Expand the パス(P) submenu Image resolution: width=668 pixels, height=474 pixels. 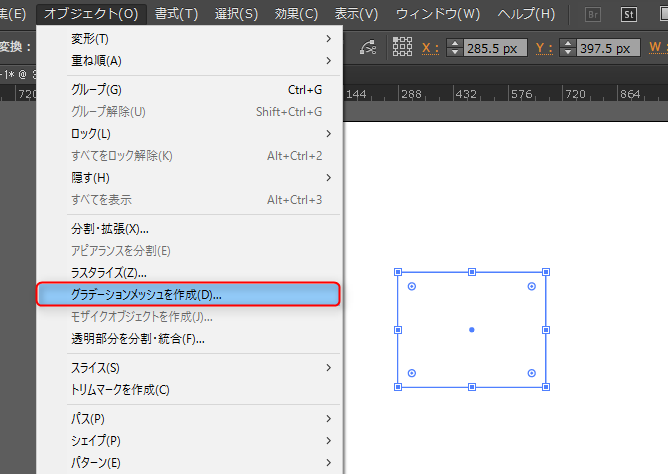(x=189, y=418)
